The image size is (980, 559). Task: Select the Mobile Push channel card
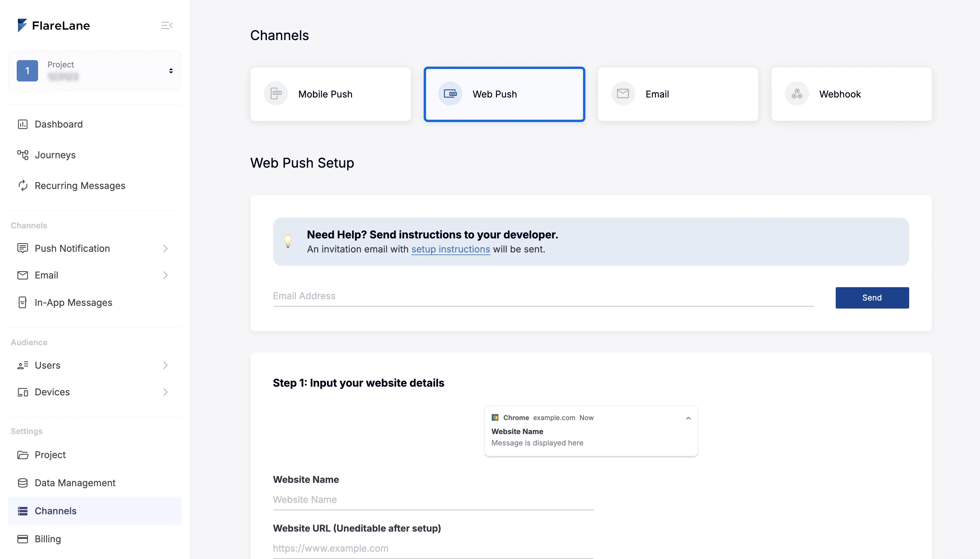point(330,94)
